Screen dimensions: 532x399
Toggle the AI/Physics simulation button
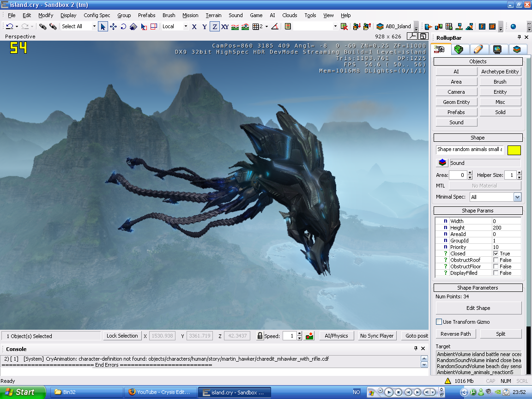pos(336,336)
